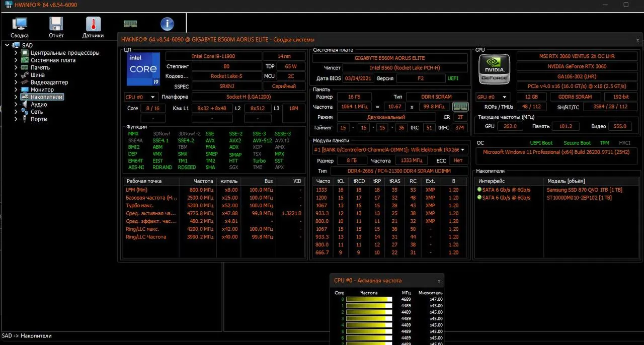Open the memory module BANK 0 dropdown
The height and width of the screenshot is (345, 644).
[389, 149]
